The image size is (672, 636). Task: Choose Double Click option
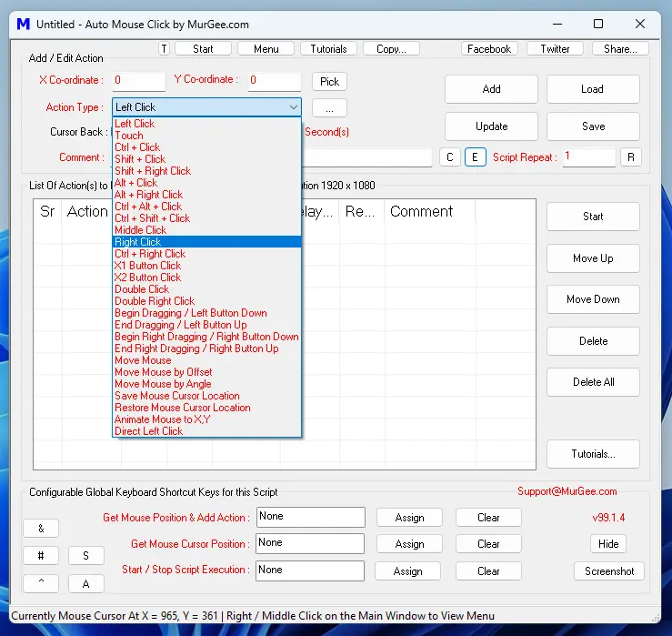coord(206,289)
